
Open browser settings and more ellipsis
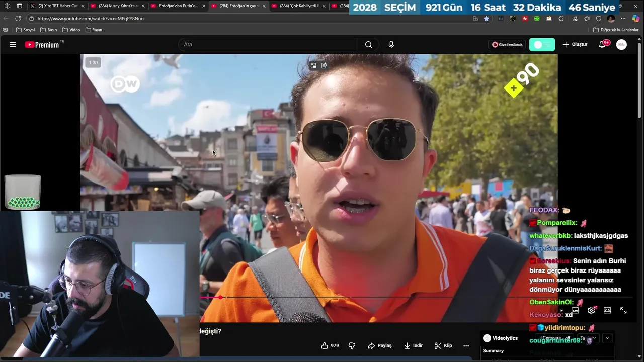point(623,18)
